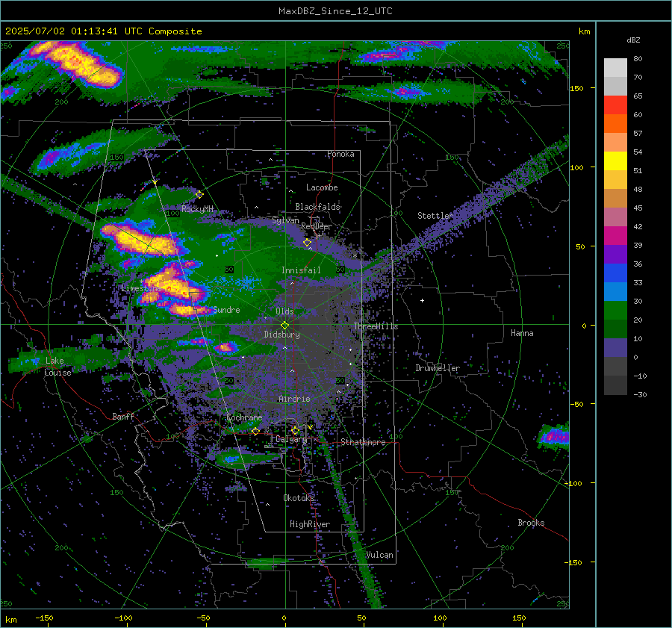
Task: Select the Okotoks label
Action: pyautogui.click(x=299, y=497)
